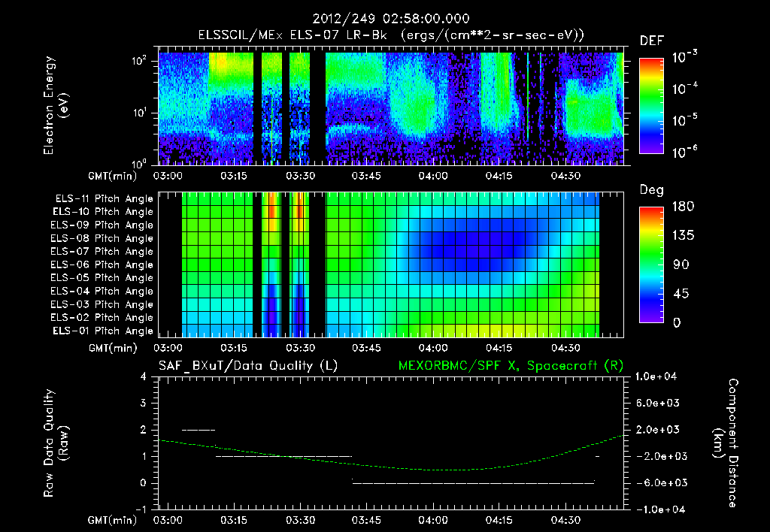Image resolution: width=770 pixels, height=532 pixels.
Task: Select the ELS-10 Pitch Angle row label
Action: (x=103, y=212)
